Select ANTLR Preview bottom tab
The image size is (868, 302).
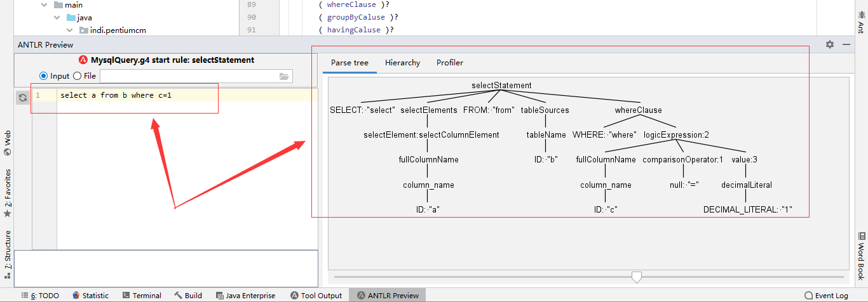(x=388, y=296)
